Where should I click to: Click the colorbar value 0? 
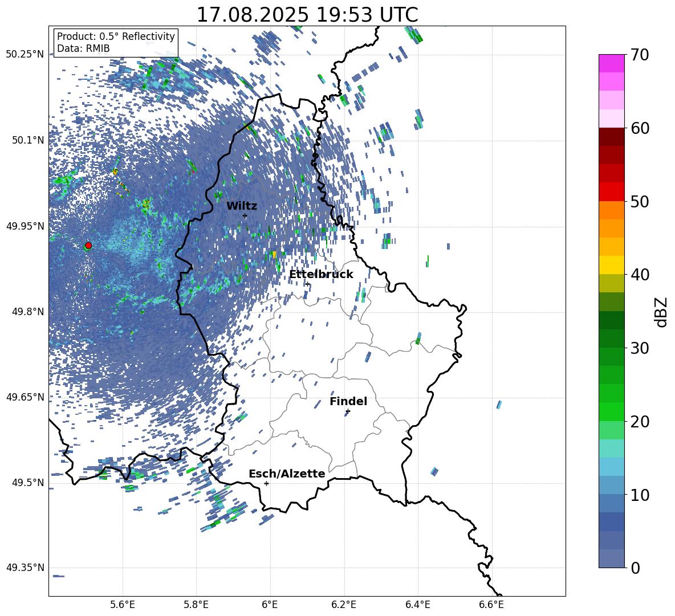[x=635, y=568]
